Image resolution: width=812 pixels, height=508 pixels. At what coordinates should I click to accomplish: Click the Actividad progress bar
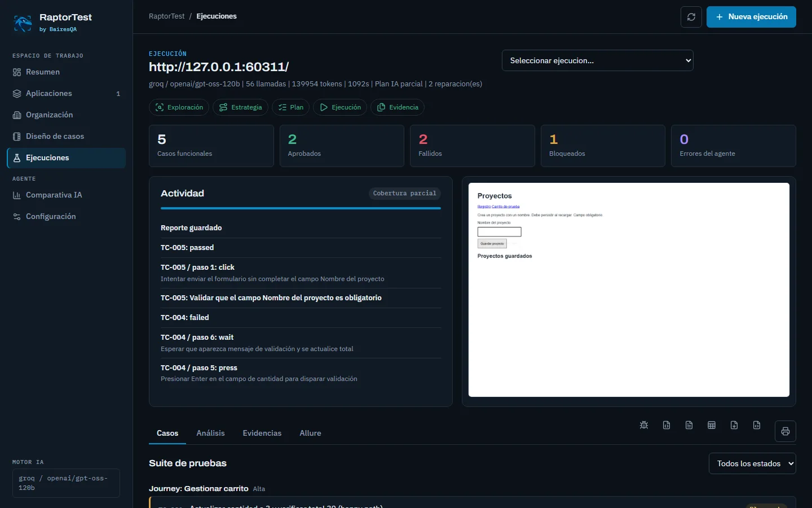pyautogui.click(x=301, y=208)
